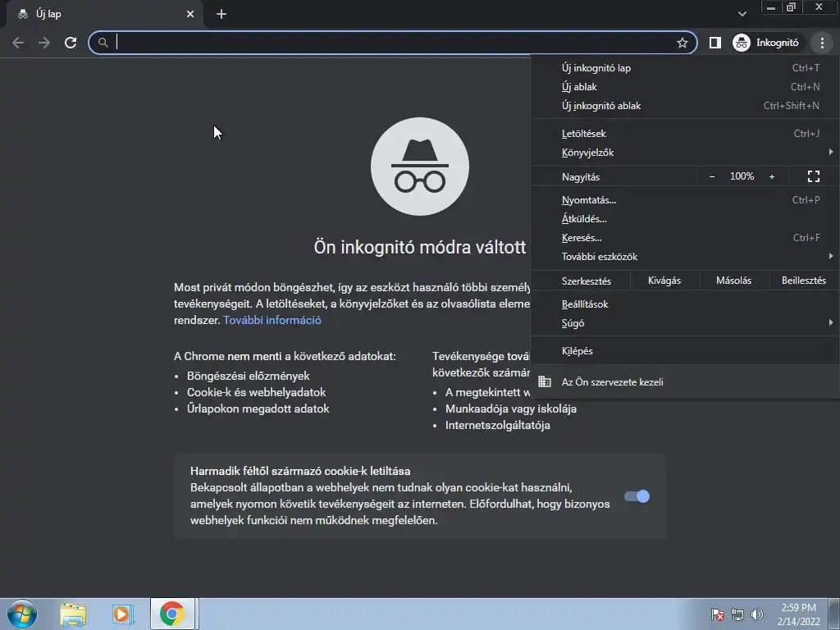Image resolution: width=840 pixels, height=630 pixels.
Task: Reload the page with the refresh icon
Action: [x=71, y=43]
